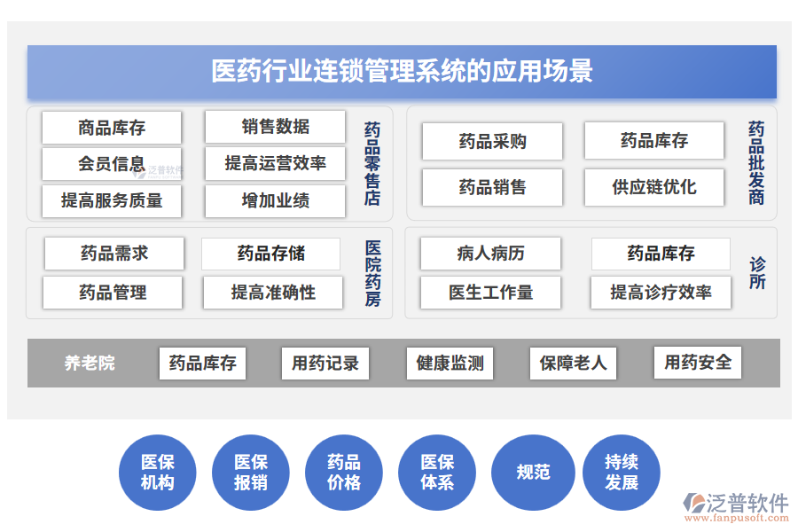The width and height of the screenshot is (798, 532).
Task: Toggle the 健康监测 option
Action: 449,362
